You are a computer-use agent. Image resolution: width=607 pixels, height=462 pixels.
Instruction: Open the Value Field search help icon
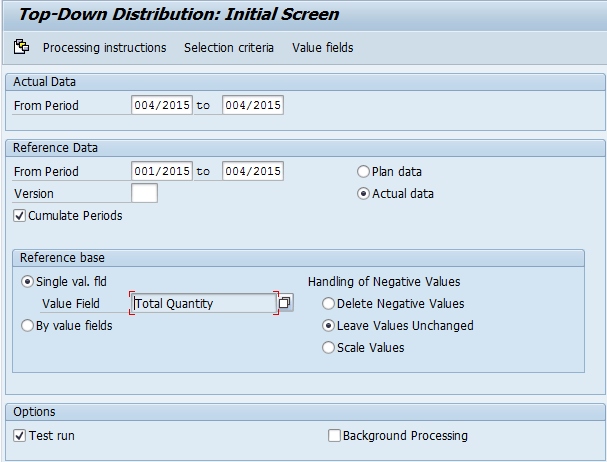(285, 303)
